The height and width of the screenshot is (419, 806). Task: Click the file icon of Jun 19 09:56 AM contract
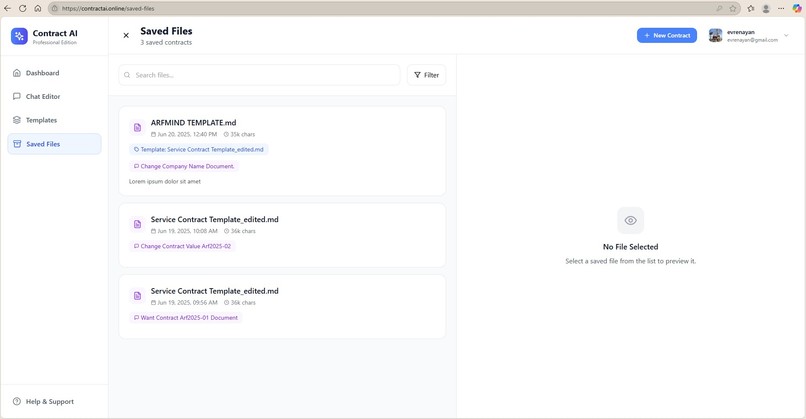[137, 296]
